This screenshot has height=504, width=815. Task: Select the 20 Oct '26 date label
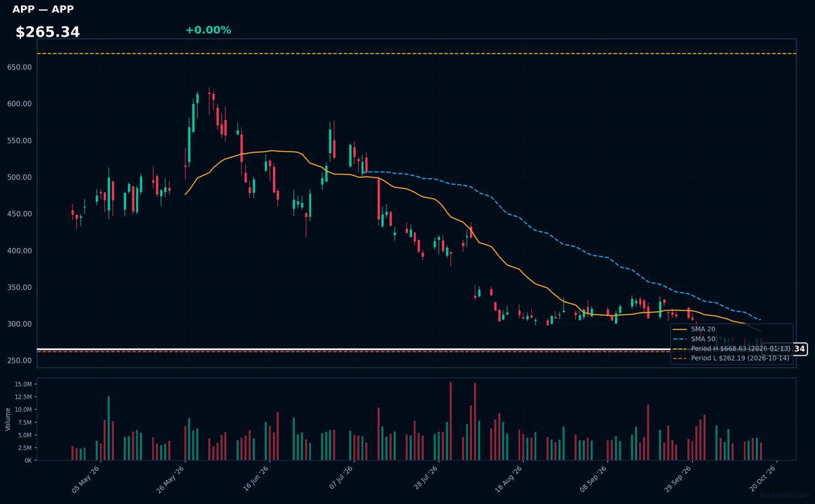pyautogui.click(x=761, y=479)
